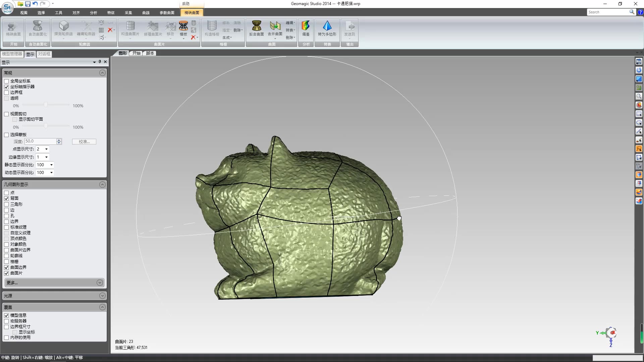Uncheck the 坐标轴指示器 checkbox

(x=6, y=87)
